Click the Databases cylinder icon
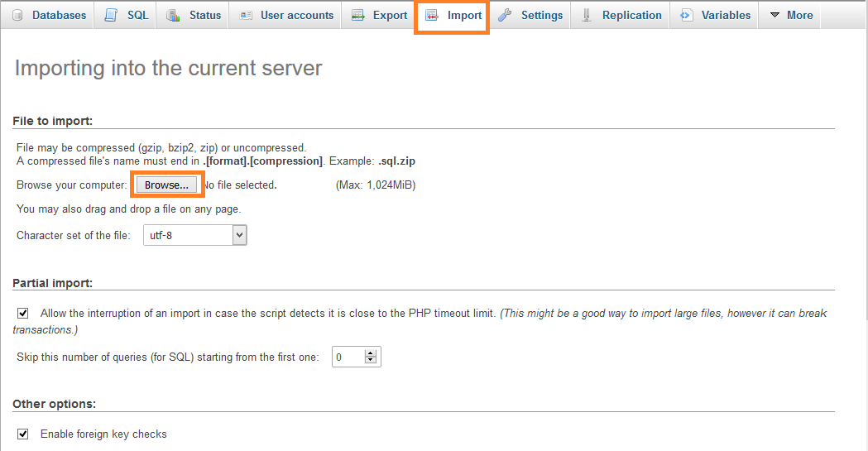The image size is (868, 451). click(17, 16)
